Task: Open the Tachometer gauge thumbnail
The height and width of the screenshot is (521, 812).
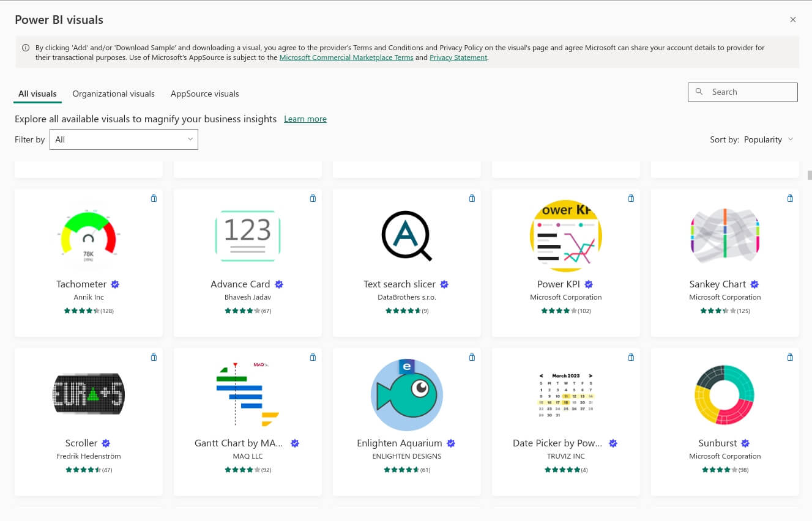Action: 89,236
